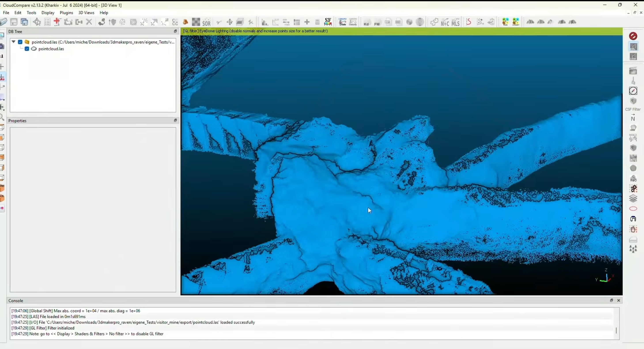Click the 3DMASC Train icon

[x=505, y=22]
